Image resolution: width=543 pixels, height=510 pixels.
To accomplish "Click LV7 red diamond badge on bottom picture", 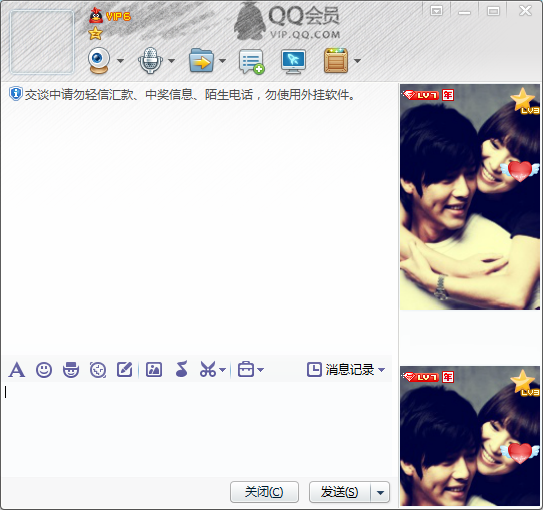I will 421,377.
